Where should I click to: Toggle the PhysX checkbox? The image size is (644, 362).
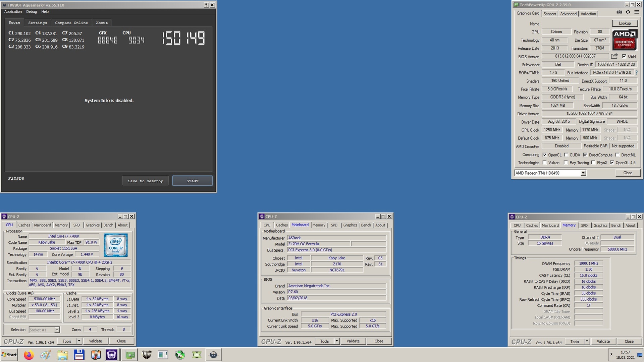pyautogui.click(x=593, y=163)
